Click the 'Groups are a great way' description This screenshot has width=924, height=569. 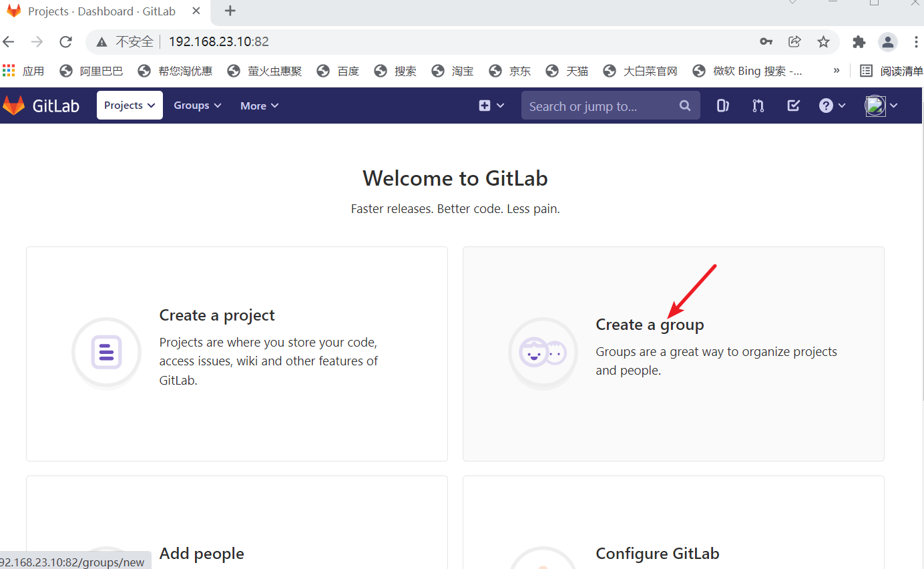coord(716,361)
